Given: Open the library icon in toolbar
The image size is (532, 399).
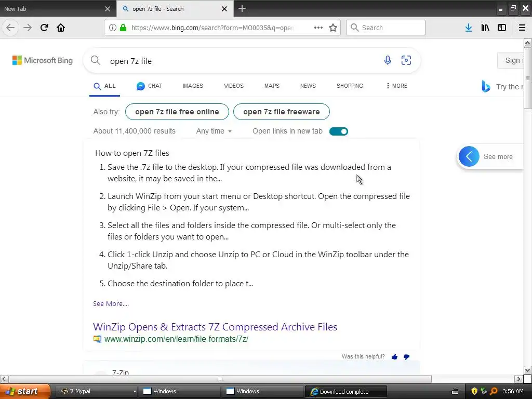Looking at the screenshot, I should click(485, 28).
